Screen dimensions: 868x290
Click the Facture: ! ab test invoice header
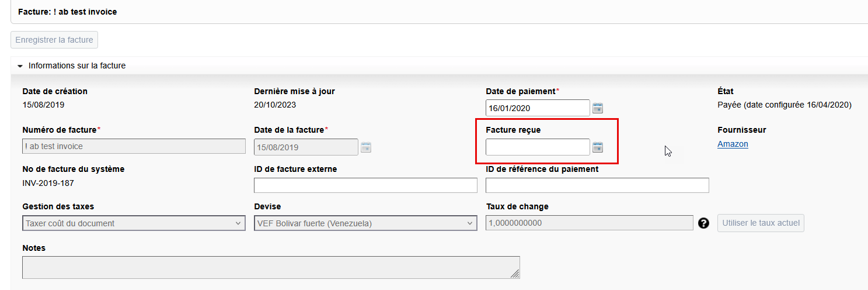pyautogui.click(x=67, y=12)
